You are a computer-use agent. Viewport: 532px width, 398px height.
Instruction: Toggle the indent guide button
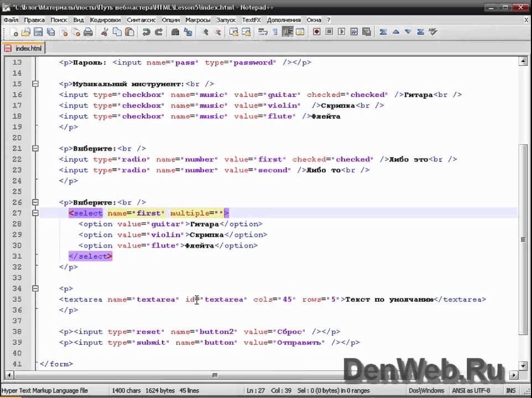pos(288,32)
